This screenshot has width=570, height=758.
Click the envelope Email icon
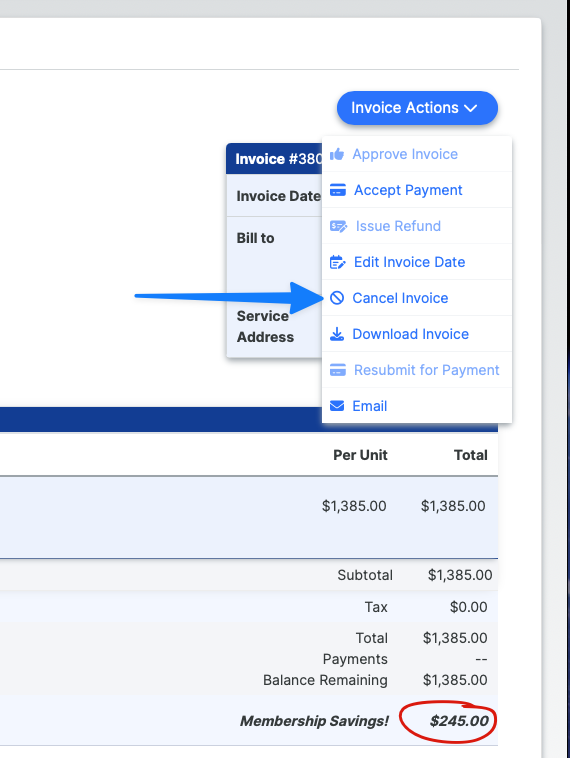tap(337, 406)
